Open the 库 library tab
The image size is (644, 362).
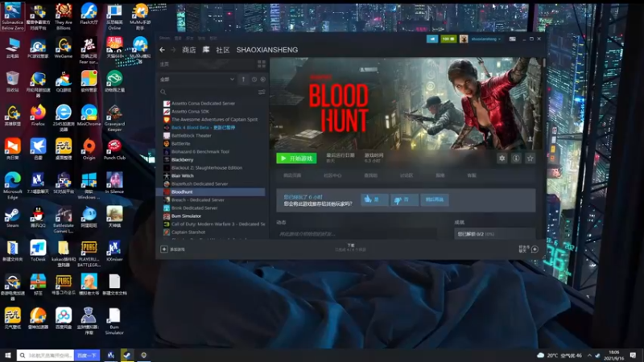pyautogui.click(x=206, y=50)
